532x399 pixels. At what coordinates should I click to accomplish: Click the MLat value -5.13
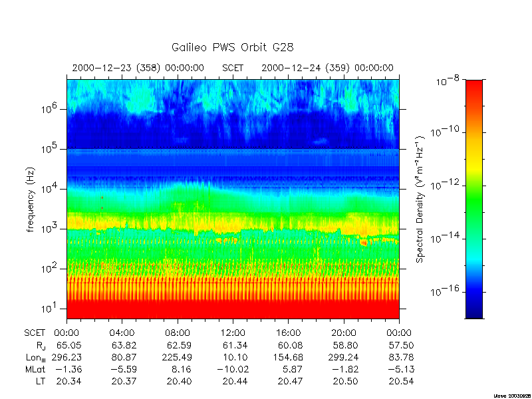[400, 369]
